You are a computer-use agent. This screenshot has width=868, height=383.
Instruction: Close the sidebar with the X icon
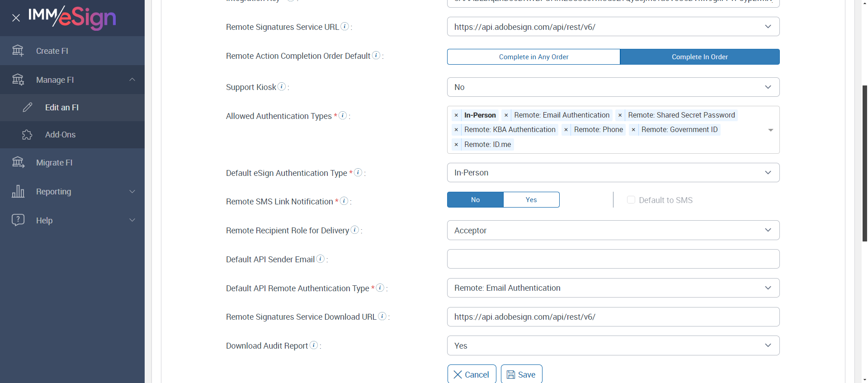[x=16, y=18]
